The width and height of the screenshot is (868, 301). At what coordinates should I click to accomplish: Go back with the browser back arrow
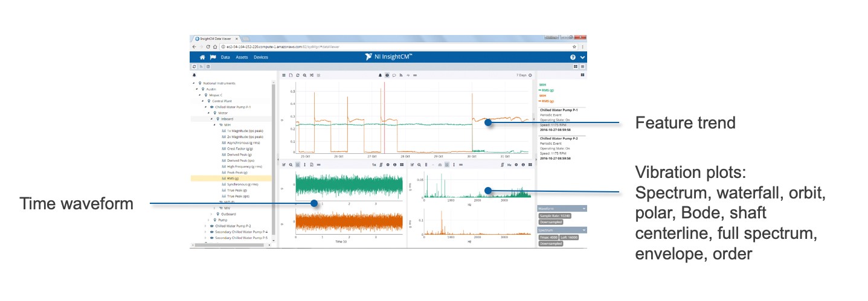coord(194,46)
